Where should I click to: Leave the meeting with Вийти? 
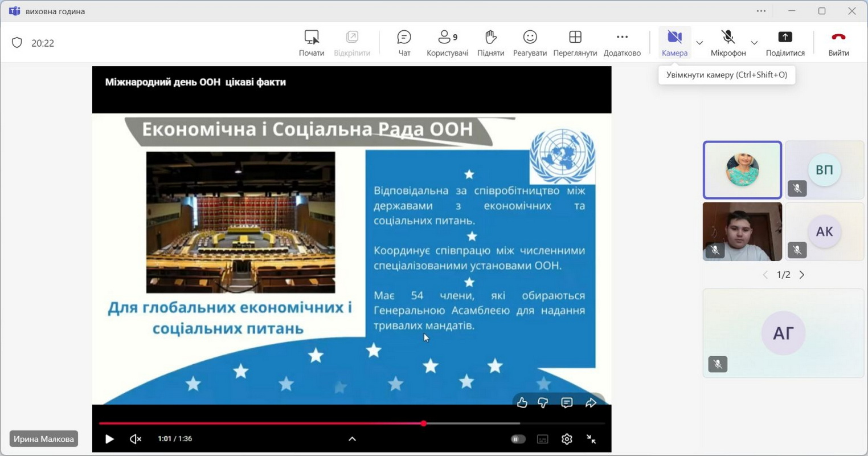[x=838, y=43]
